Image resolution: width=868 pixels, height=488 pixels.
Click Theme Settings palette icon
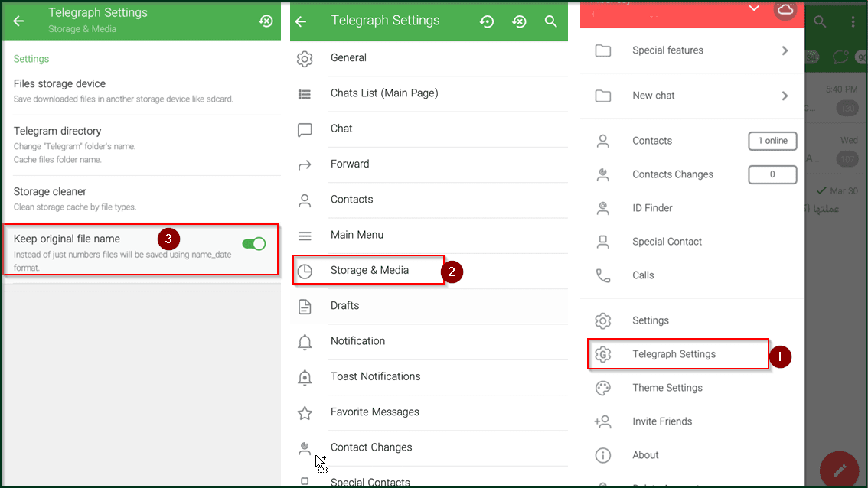click(603, 388)
